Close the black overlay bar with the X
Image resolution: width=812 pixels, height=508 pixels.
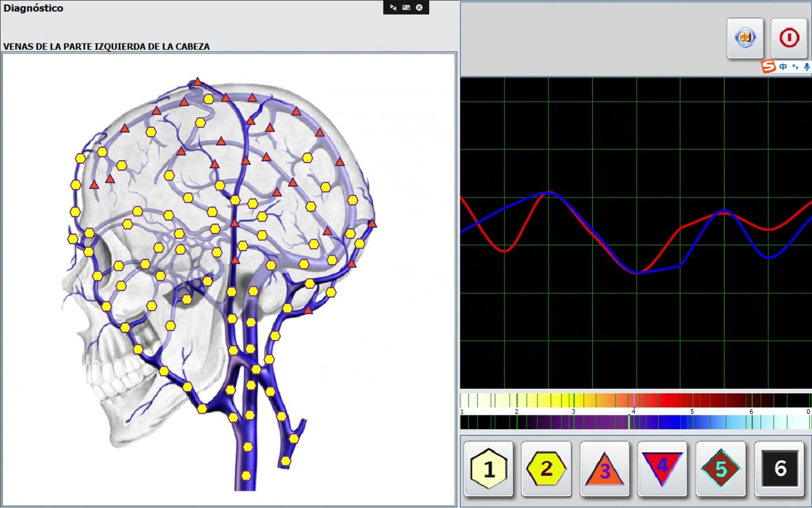pyautogui.click(x=419, y=8)
